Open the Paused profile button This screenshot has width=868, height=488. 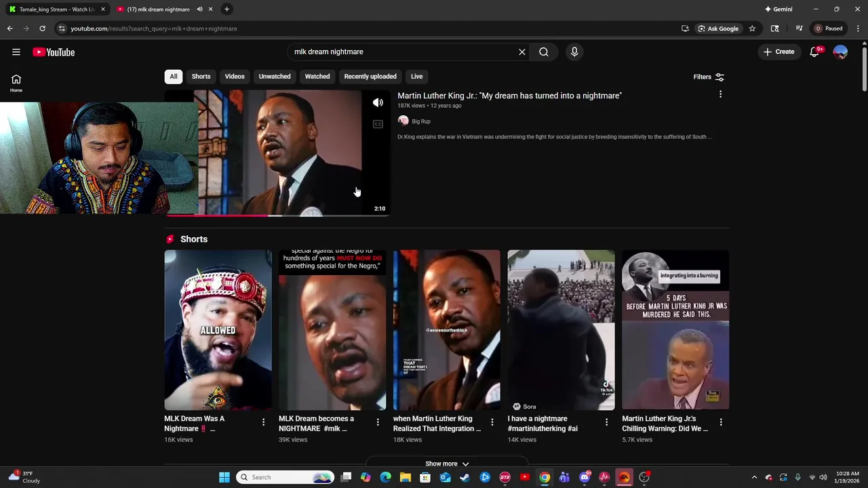point(829,28)
